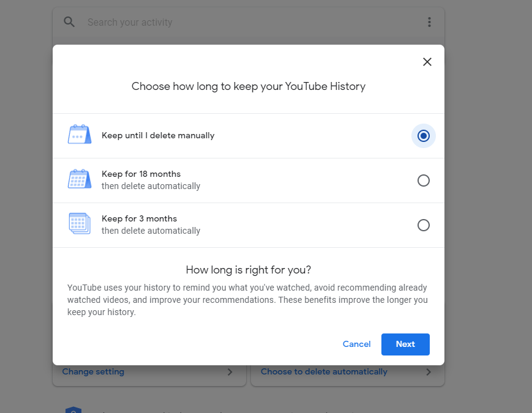
Task: Click the chevron beside 'Change setting'
Action: (230, 372)
